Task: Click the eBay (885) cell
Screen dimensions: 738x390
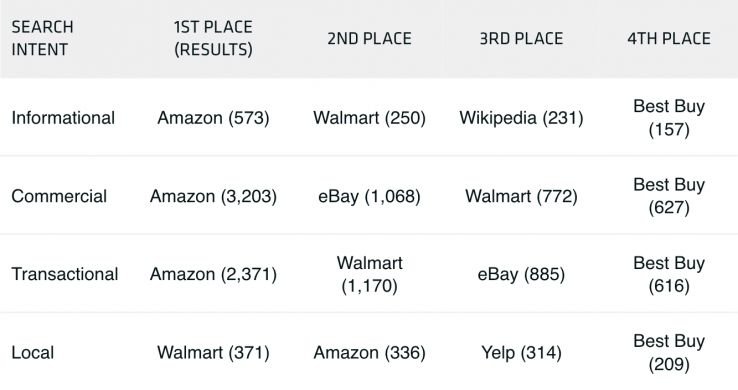Action: tap(521, 274)
